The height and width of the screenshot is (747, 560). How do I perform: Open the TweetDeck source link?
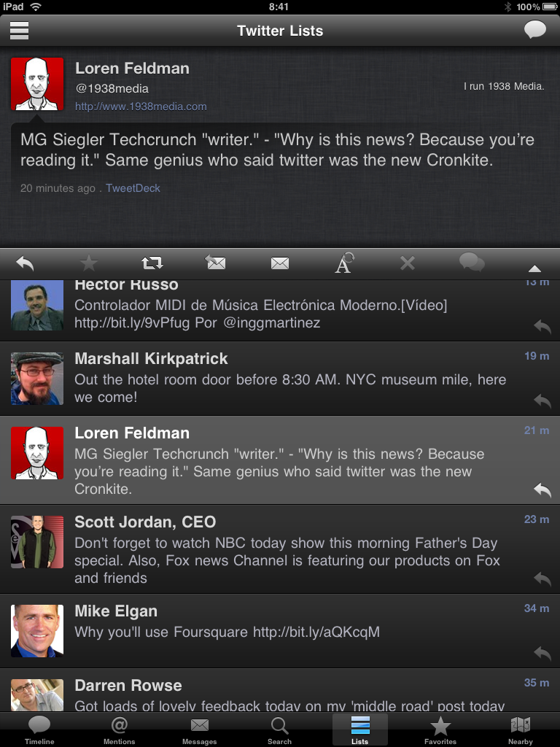pyautogui.click(x=133, y=188)
